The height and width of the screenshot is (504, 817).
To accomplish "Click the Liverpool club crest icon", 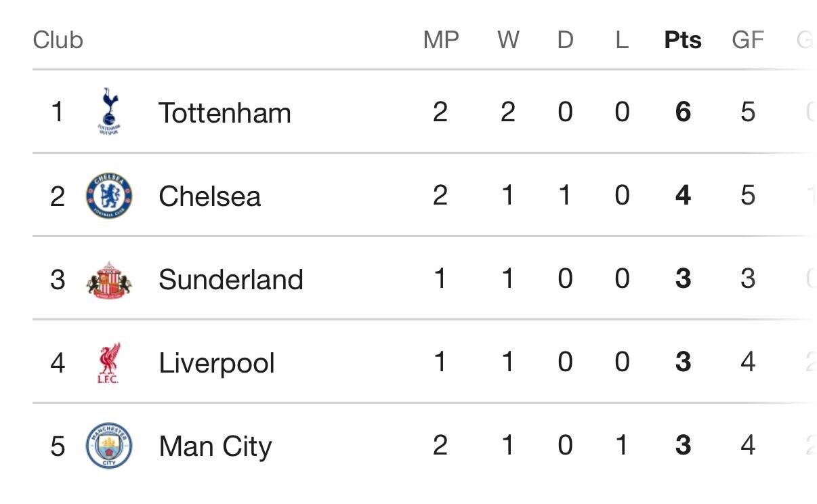I will pyautogui.click(x=108, y=363).
